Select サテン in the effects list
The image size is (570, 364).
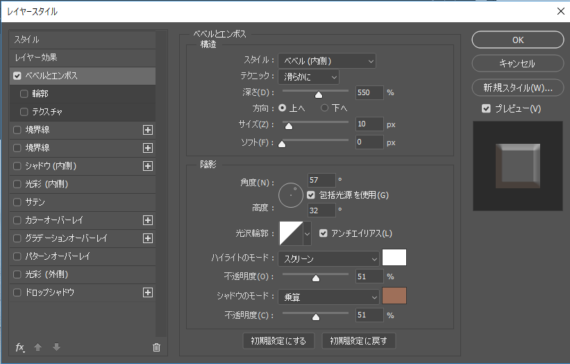click(83, 202)
